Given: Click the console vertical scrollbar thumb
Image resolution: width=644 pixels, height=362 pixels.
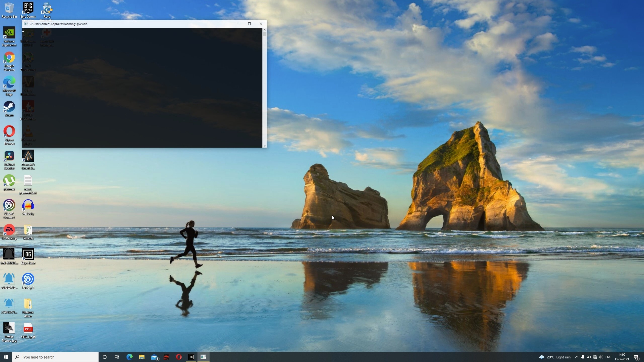Looking at the screenshot, I should tap(264, 34).
